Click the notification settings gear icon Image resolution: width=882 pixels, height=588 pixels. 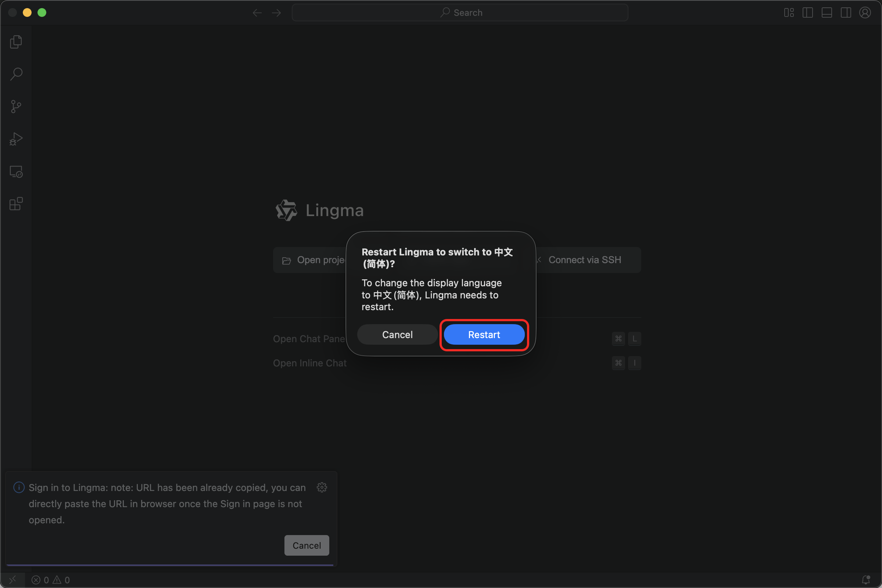coord(322,487)
